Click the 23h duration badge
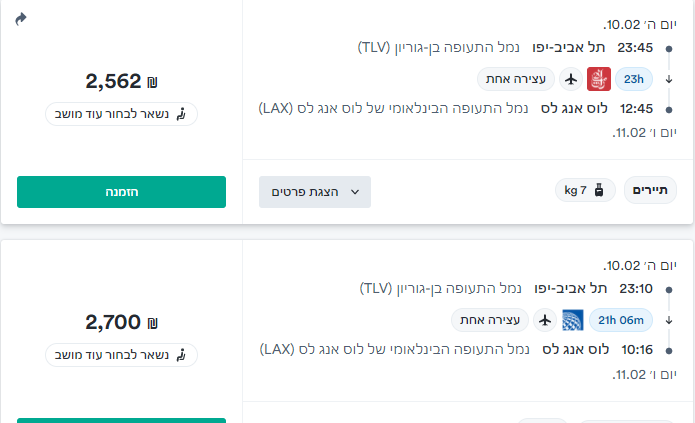695x423 pixels. 633,78
